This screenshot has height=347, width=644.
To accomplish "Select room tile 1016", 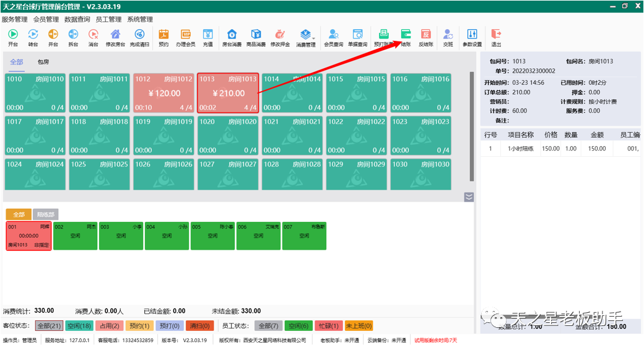I will click(x=421, y=93).
